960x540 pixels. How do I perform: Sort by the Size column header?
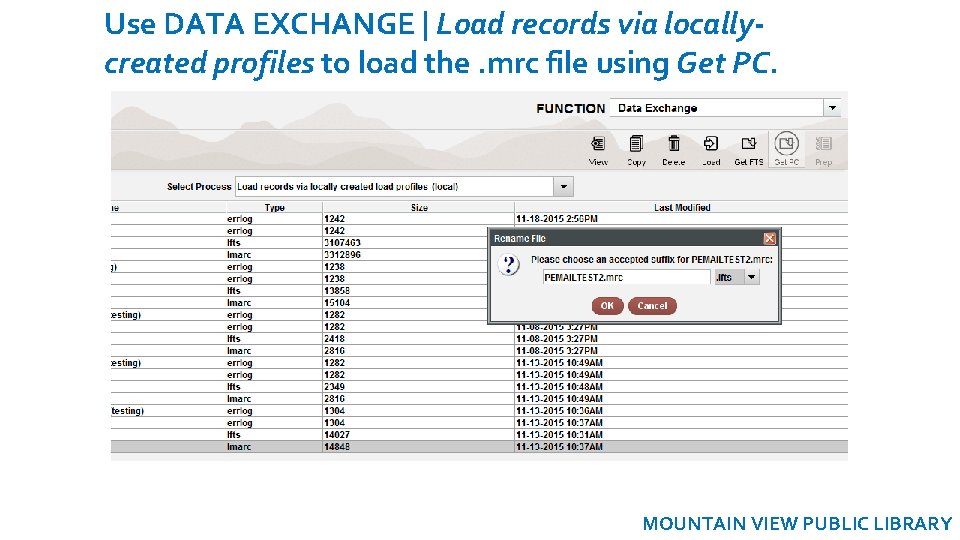[x=419, y=208]
